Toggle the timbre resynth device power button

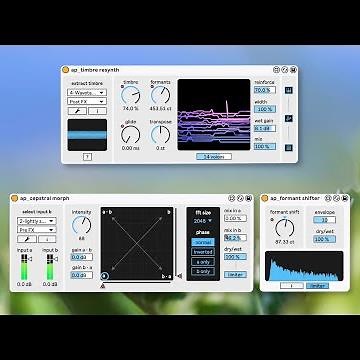point(65,70)
